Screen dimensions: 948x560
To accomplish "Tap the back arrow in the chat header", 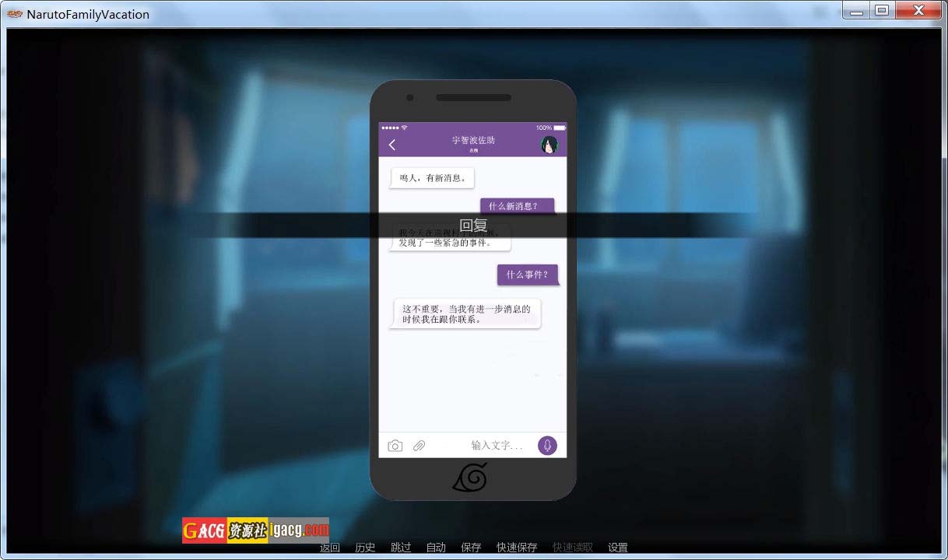I will coord(392,145).
